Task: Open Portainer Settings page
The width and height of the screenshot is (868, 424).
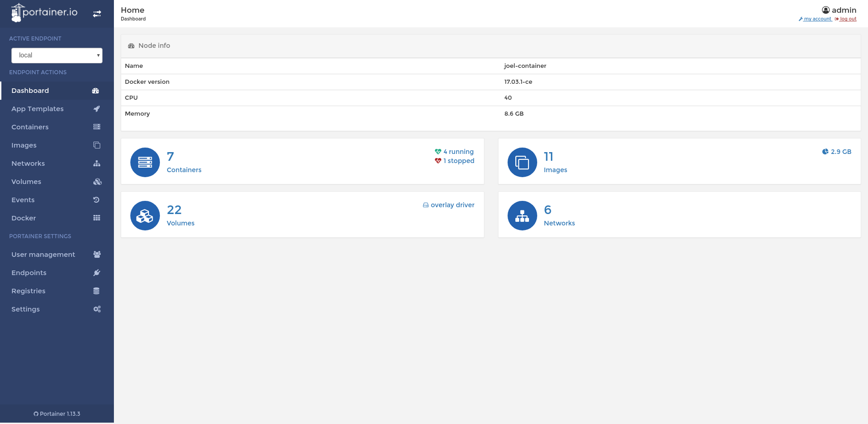Action: pyautogui.click(x=57, y=309)
